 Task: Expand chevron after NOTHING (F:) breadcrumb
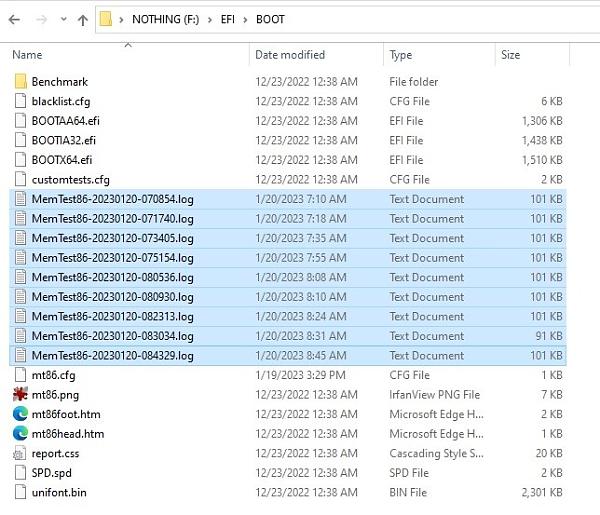point(210,20)
